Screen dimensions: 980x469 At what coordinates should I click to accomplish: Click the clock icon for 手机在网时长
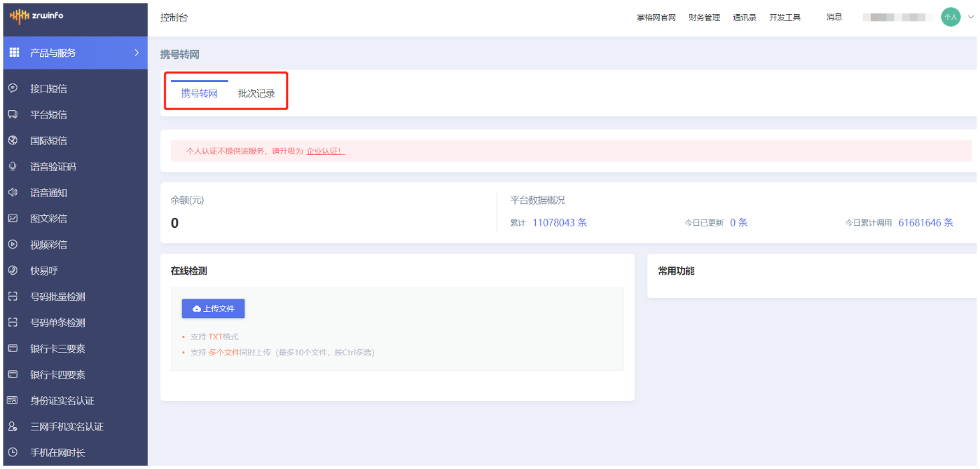coord(12,453)
